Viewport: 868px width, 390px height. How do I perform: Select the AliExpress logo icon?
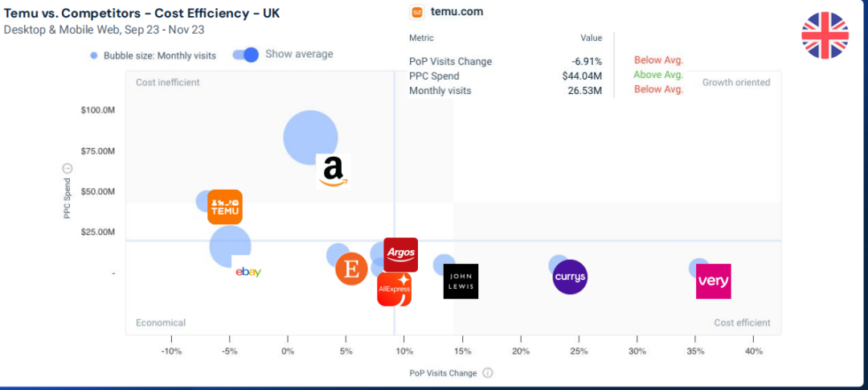point(394,289)
